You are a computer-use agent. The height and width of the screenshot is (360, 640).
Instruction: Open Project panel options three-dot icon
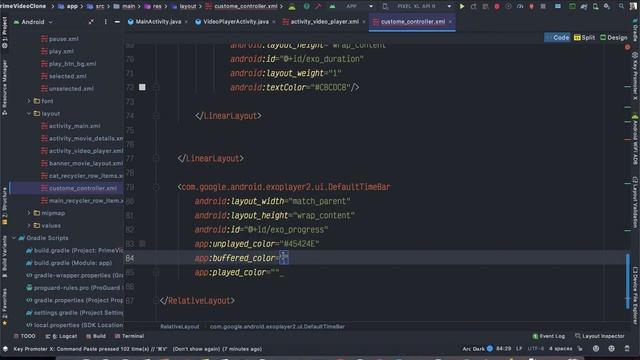(105, 22)
